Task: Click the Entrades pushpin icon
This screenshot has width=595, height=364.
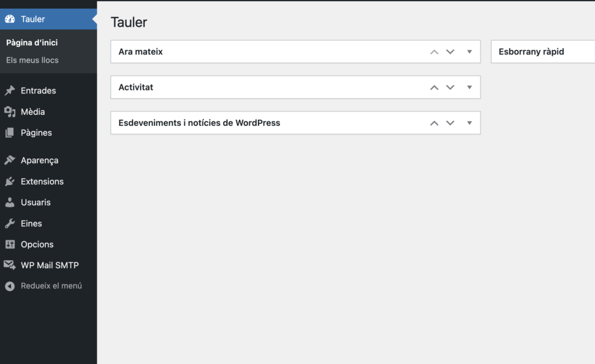Action: pyautogui.click(x=10, y=91)
